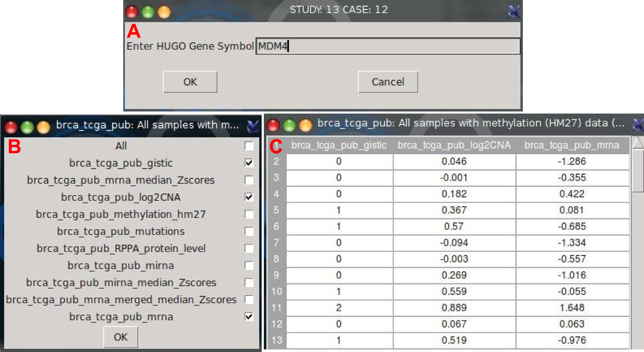
Task: Toggle the All profiles checkbox
Action: 249,146
